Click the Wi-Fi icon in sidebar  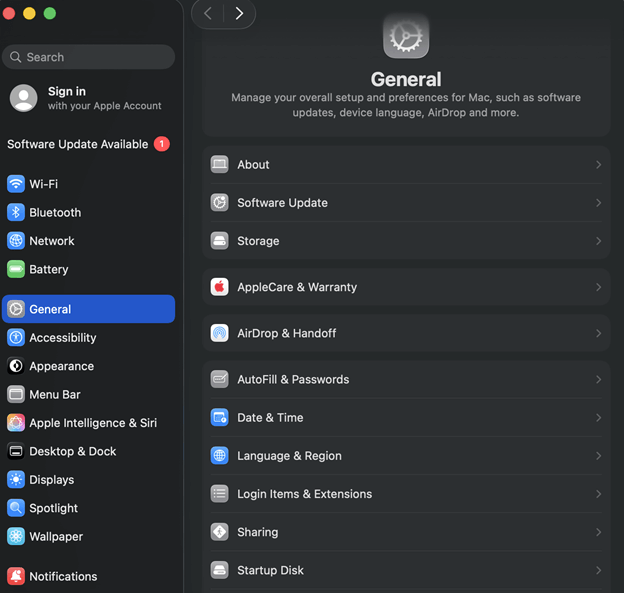coord(16,184)
